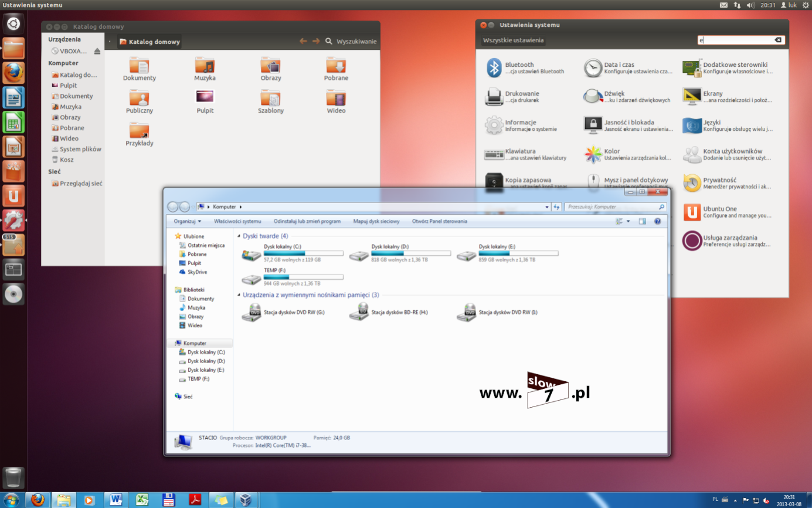Open the Muzyka folder icon
The image size is (812, 508).
205,65
